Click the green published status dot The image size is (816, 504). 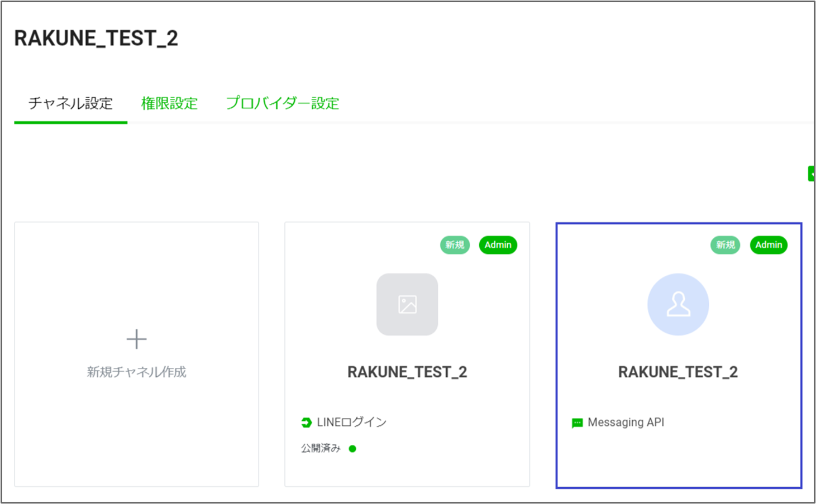pyautogui.click(x=352, y=449)
